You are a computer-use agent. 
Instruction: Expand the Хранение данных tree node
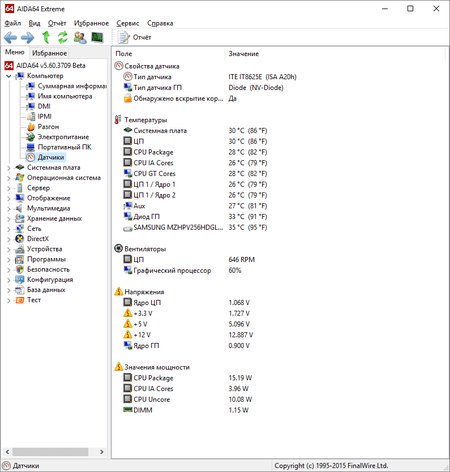click(x=9, y=219)
